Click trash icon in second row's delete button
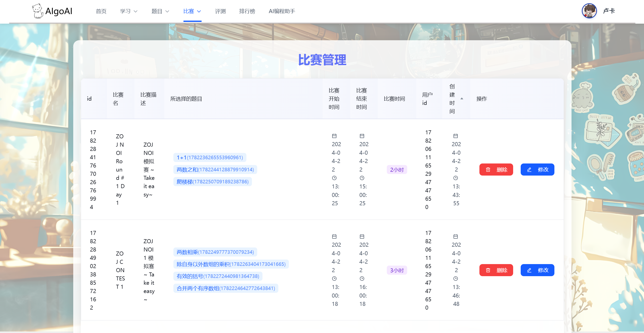Screen dimensions: 644x333 coord(488,270)
